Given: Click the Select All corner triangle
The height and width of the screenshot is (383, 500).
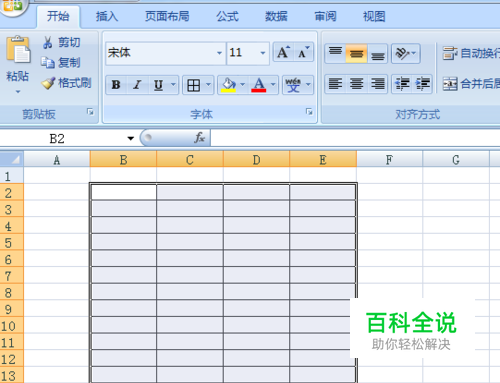Looking at the screenshot, I should 12,159.
